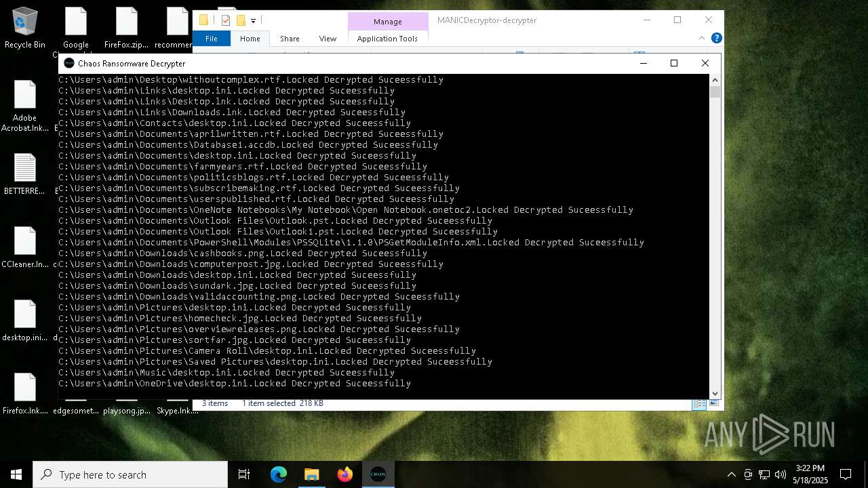Image resolution: width=868 pixels, height=488 pixels.
Task: Select the FireFox.zip desktop file
Action: coord(127,28)
